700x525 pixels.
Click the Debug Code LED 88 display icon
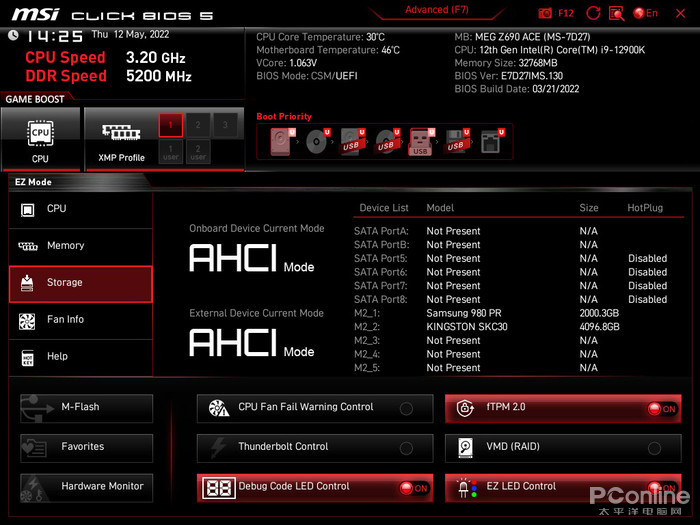tap(219, 488)
